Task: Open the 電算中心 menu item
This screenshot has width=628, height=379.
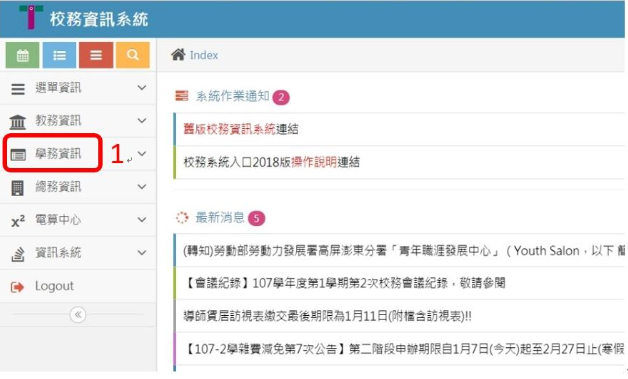Action: click(78, 220)
